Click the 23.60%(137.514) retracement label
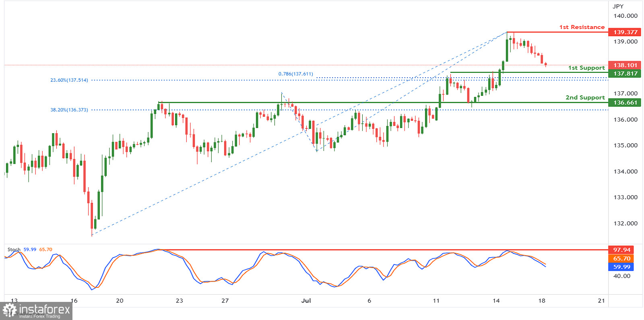644x320 pixels. click(69, 80)
